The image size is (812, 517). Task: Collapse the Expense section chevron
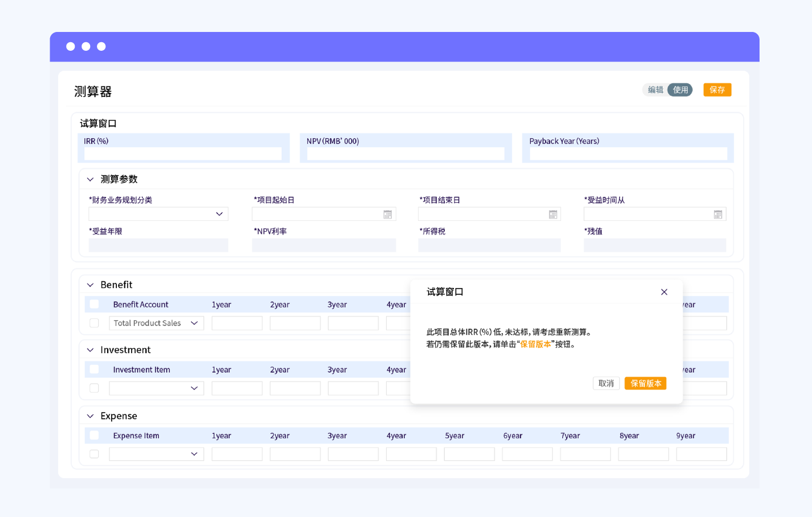90,416
